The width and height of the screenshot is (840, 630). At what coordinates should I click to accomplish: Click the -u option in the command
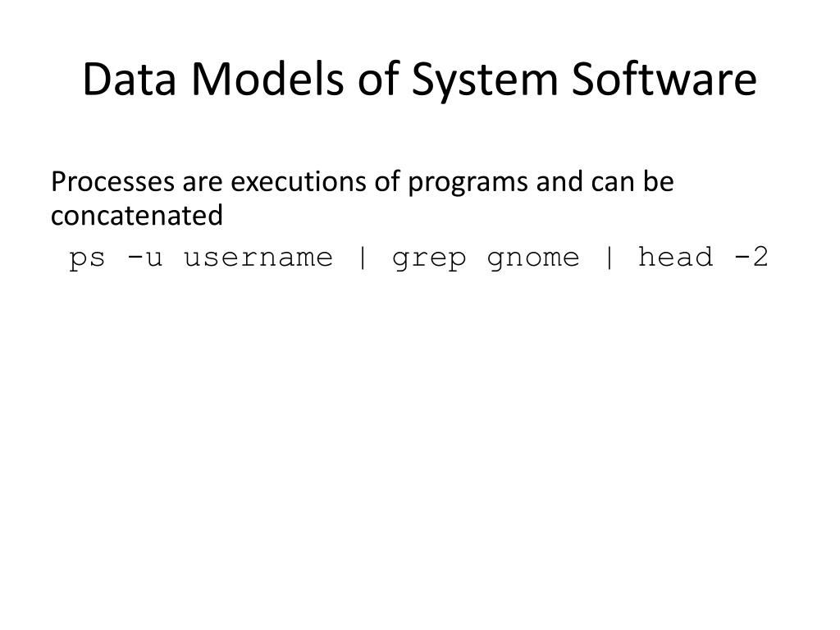144,258
